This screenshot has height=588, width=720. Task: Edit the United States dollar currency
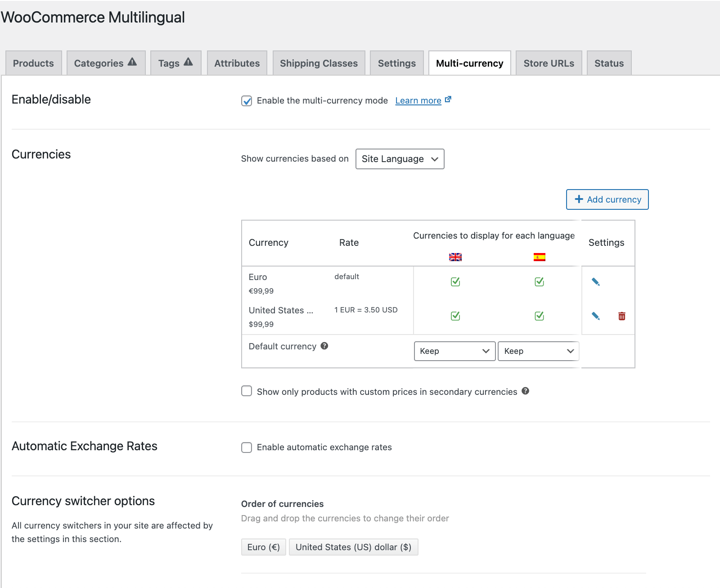coord(596,316)
